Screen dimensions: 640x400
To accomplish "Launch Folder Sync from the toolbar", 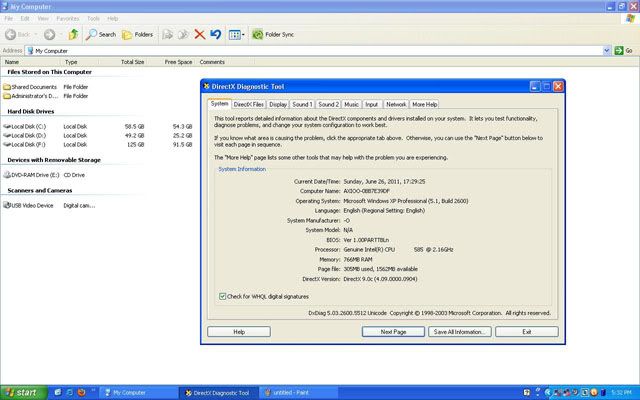I will pos(273,35).
